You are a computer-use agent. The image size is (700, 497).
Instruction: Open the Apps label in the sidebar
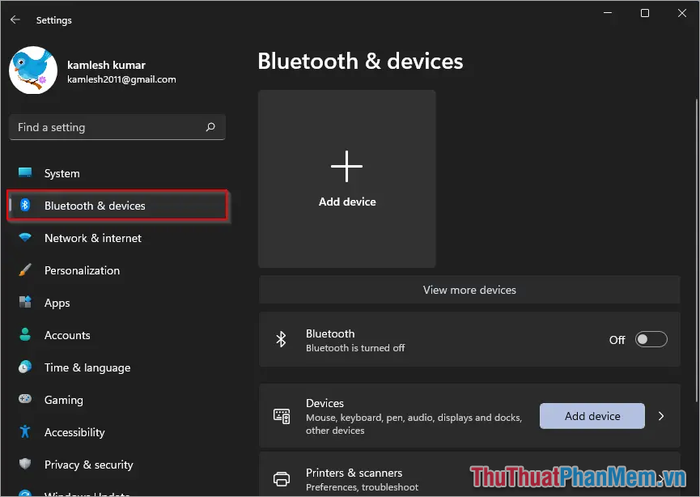57,303
